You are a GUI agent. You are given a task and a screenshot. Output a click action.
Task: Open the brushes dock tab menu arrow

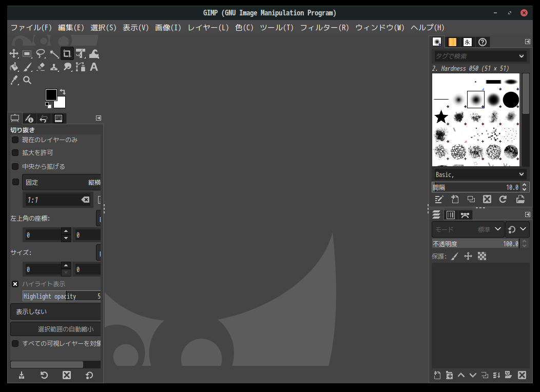[527, 42]
